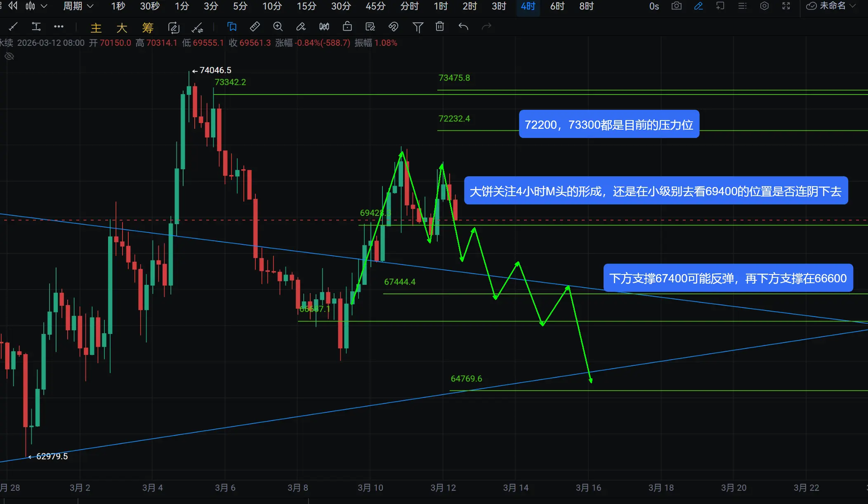
Task: Click the zoom-in magnifier tool
Action: pyautogui.click(x=278, y=27)
